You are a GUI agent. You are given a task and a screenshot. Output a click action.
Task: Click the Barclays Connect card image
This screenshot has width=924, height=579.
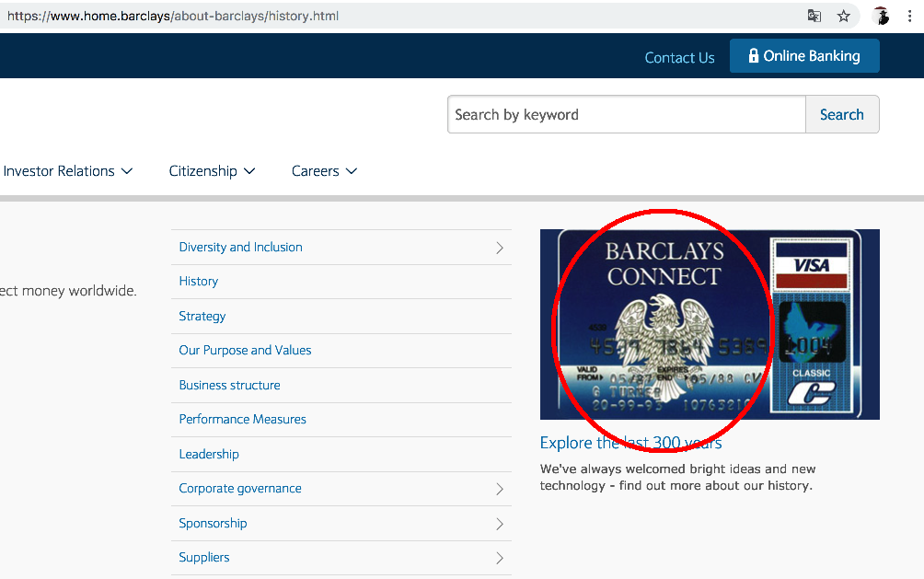[x=710, y=324]
